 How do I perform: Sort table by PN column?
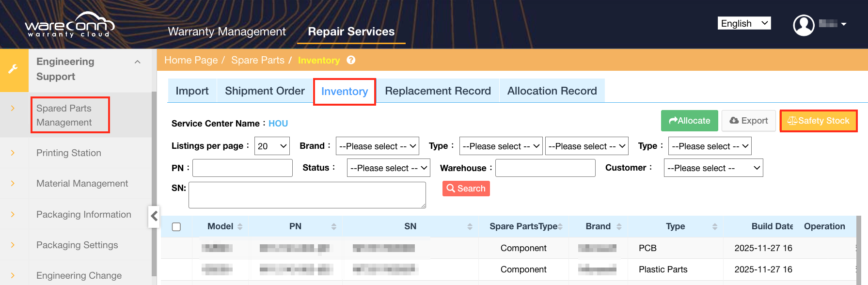point(333,227)
